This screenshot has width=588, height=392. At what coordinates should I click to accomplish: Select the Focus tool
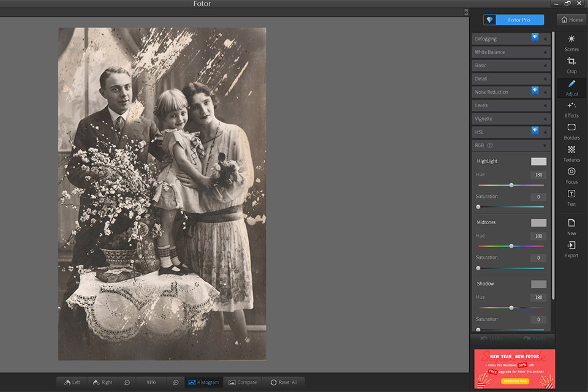click(x=571, y=175)
